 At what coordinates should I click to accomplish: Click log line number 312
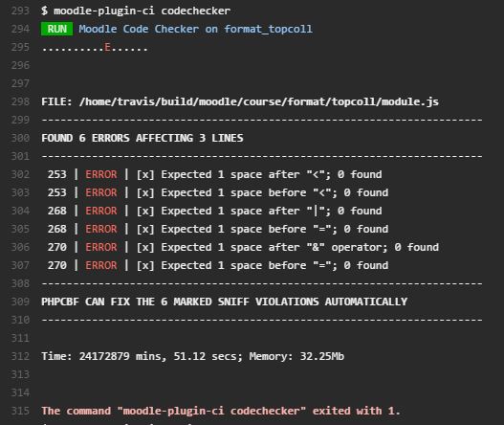point(20,356)
